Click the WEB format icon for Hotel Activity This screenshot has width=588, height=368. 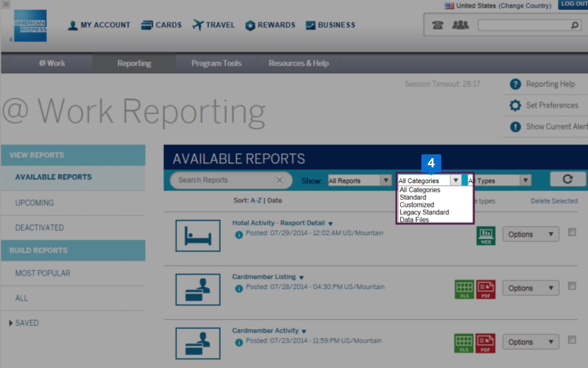pos(486,236)
